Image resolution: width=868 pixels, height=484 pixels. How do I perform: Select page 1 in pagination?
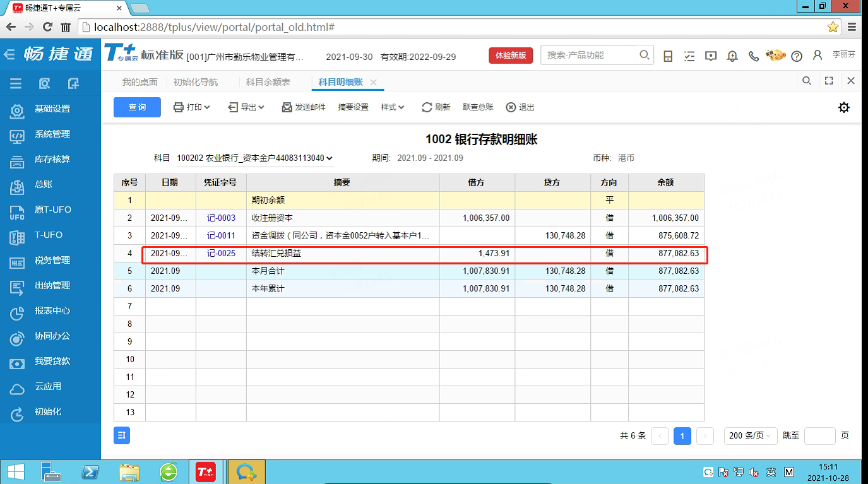pyautogui.click(x=682, y=435)
